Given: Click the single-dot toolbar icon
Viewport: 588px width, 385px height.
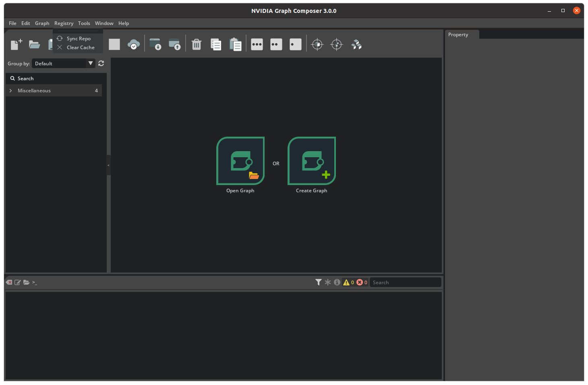Looking at the screenshot, I should click(x=296, y=44).
